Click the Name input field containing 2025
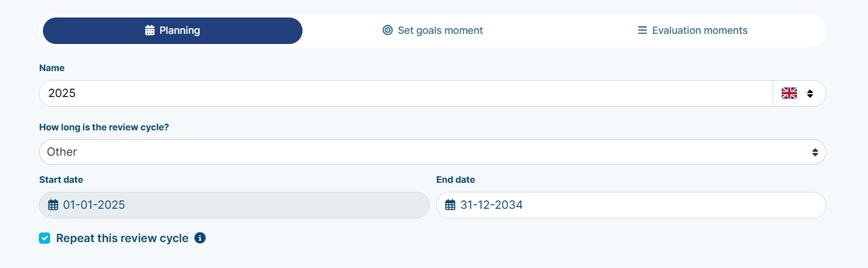 coord(406,94)
